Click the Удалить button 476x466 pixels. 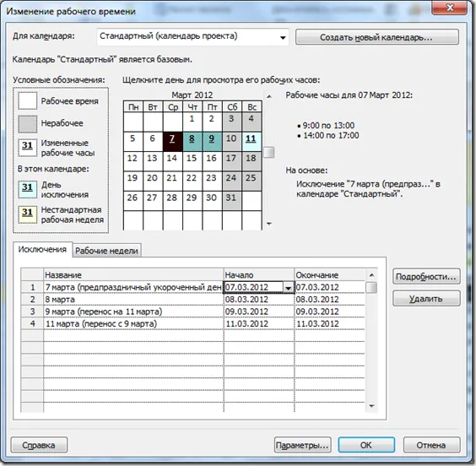(x=426, y=299)
